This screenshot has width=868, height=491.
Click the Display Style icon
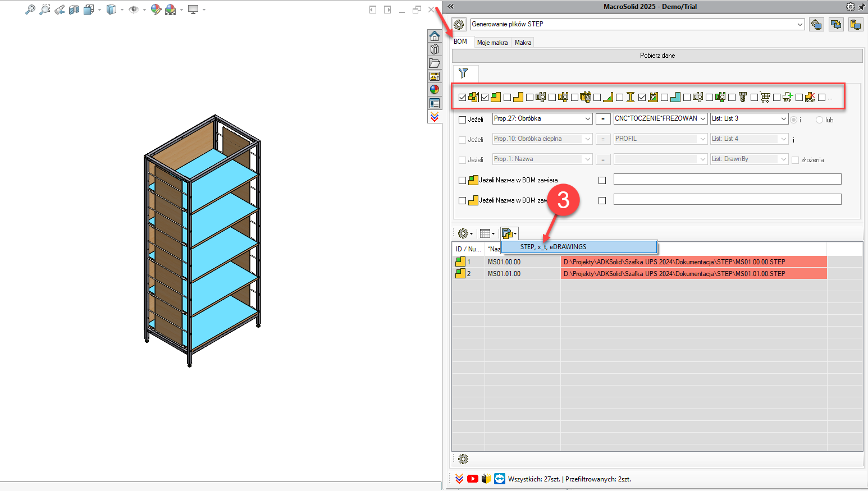[x=111, y=10]
